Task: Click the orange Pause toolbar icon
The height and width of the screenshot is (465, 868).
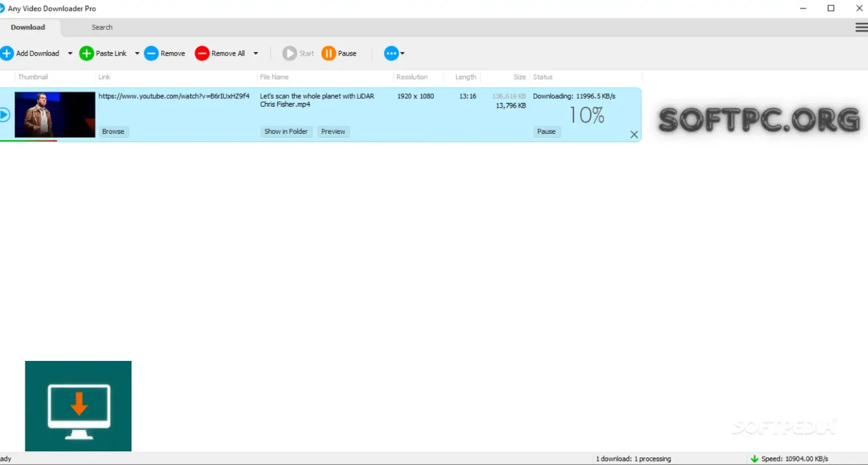Action: [328, 53]
